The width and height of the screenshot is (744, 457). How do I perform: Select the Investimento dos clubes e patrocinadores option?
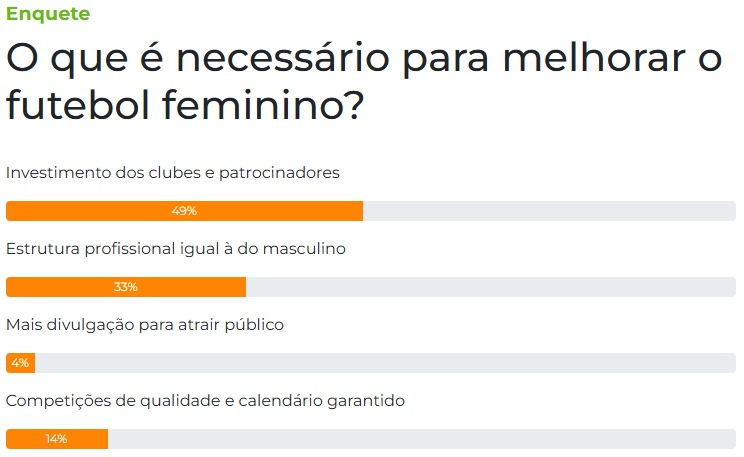[x=173, y=173]
